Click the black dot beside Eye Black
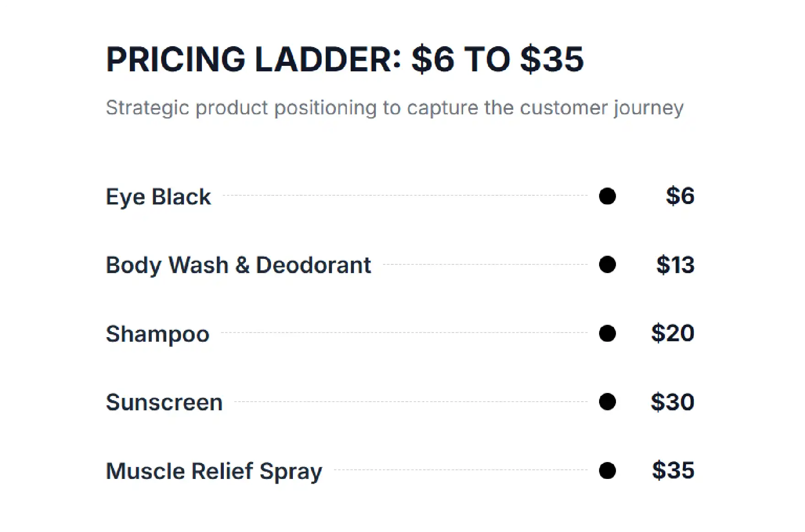Viewport: 805px width, 532px height. click(x=607, y=196)
